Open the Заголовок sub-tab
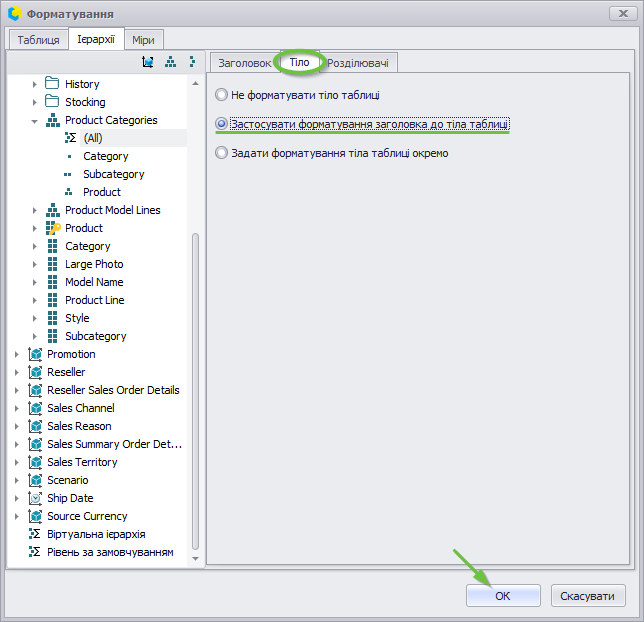644x622 pixels. point(245,63)
